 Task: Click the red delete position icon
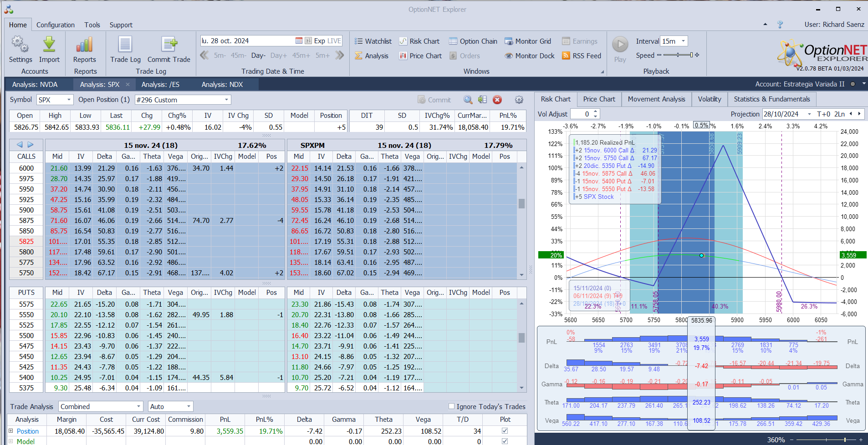pyautogui.click(x=497, y=100)
